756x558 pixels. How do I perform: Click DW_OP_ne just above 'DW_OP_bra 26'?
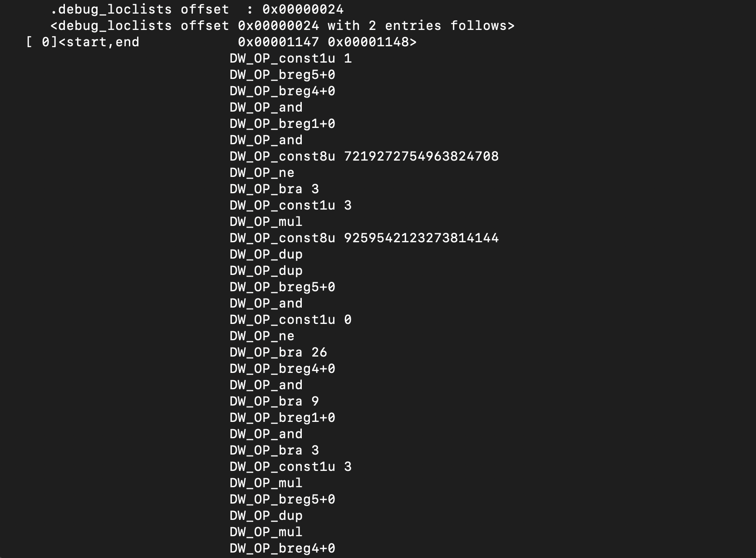tap(262, 336)
